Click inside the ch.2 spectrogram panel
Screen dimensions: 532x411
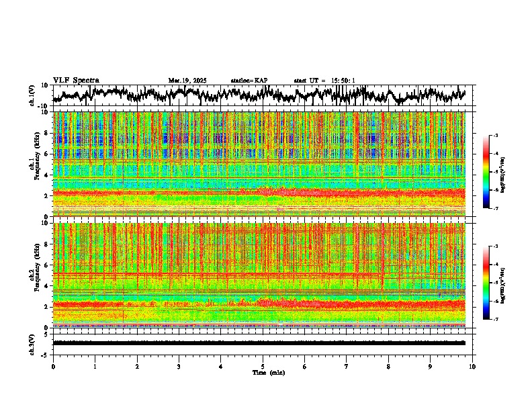pyautogui.click(x=259, y=275)
